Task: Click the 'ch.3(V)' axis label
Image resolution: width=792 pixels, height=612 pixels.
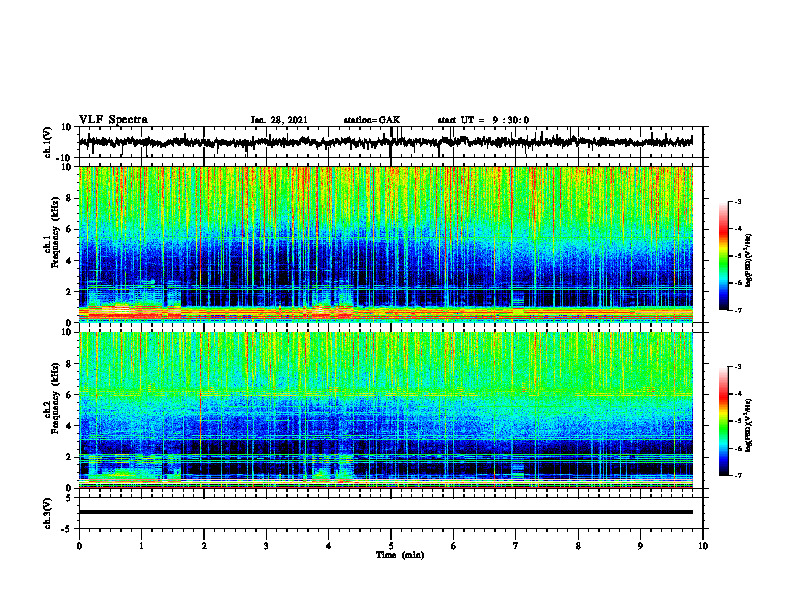Action: [x=48, y=513]
